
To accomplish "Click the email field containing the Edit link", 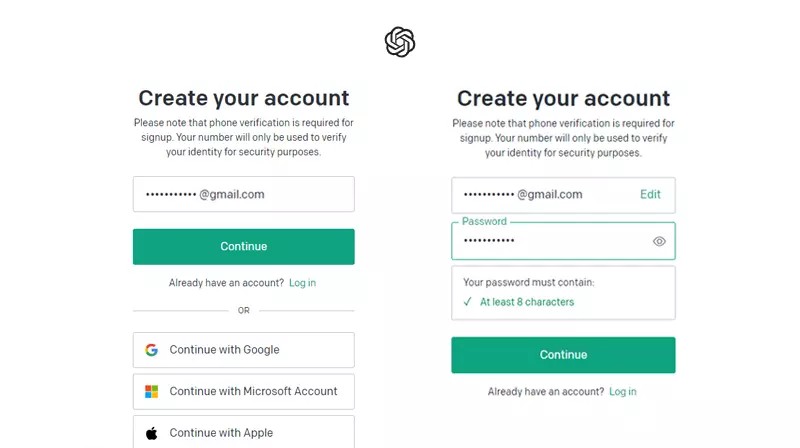I will (x=540, y=194).
